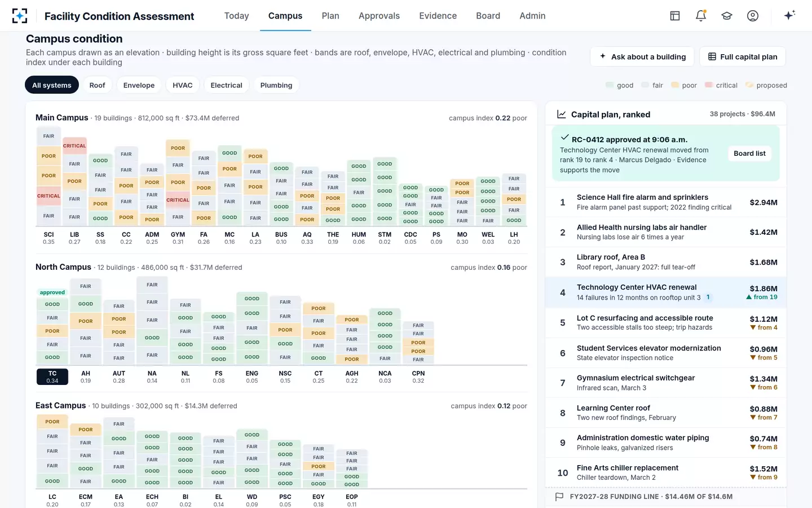Click the $2.94M amount for Science Hall
The width and height of the screenshot is (812, 508).
764,202
